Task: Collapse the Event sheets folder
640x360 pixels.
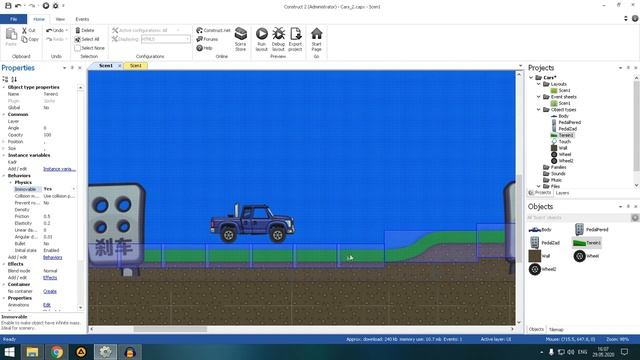Action: click(x=538, y=97)
